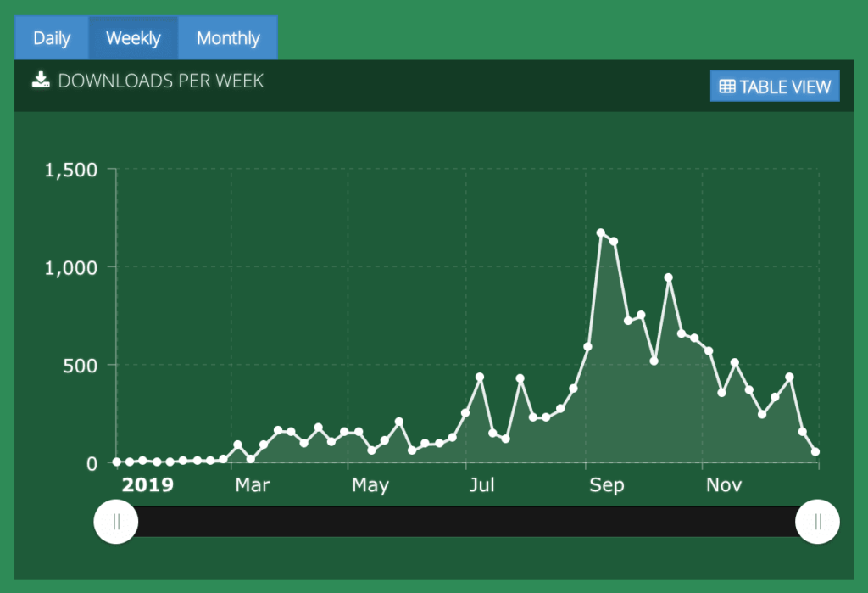This screenshot has height=593, width=868.
Task: Switch to the Daily tab
Action: click(52, 37)
